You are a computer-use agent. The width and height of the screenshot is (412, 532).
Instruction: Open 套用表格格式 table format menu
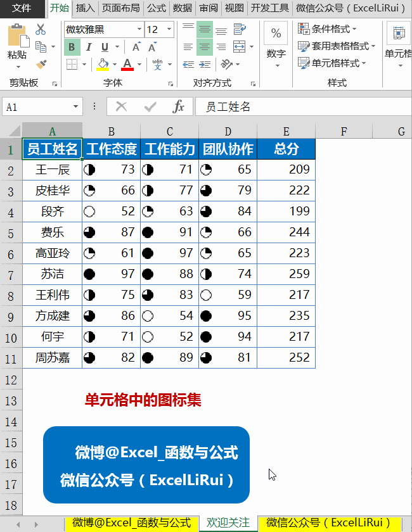coord(337,46)
